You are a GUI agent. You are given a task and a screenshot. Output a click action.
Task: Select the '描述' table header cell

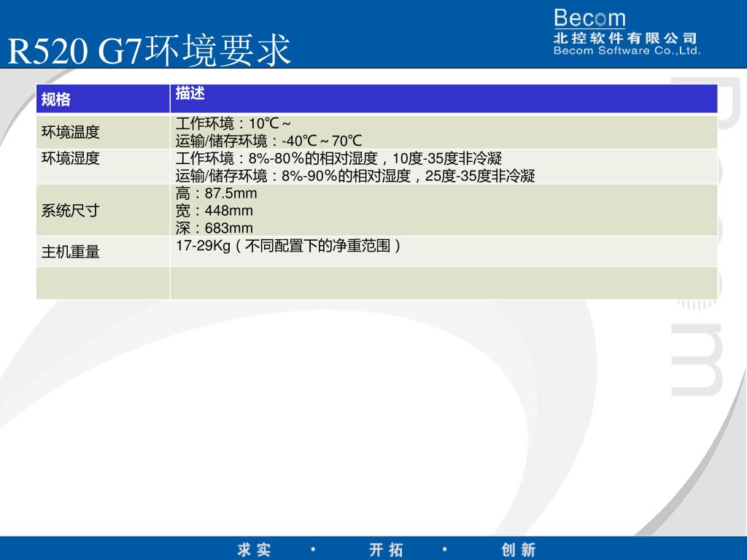tap(444, 98)
